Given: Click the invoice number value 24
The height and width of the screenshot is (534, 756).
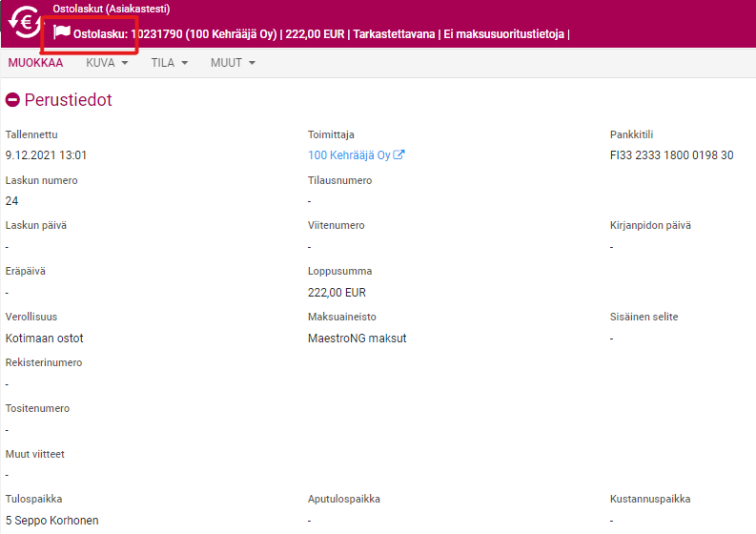Looking at the screenshot, I should click(11, 201).
